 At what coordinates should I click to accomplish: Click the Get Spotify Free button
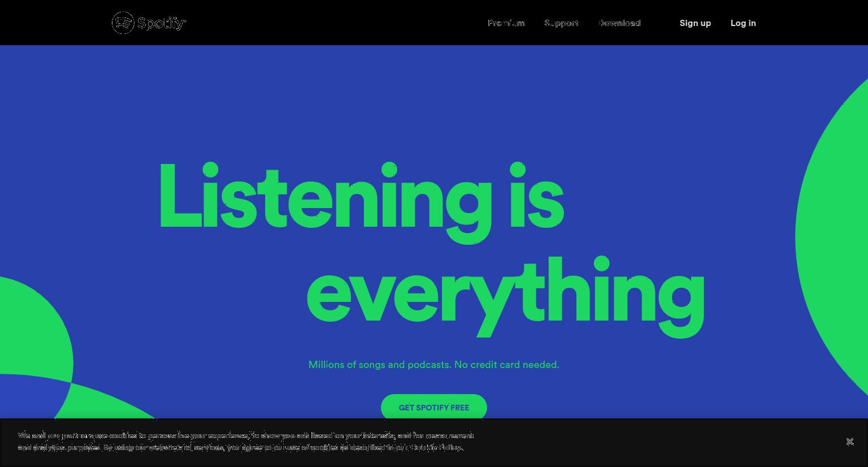coord(434,408)
